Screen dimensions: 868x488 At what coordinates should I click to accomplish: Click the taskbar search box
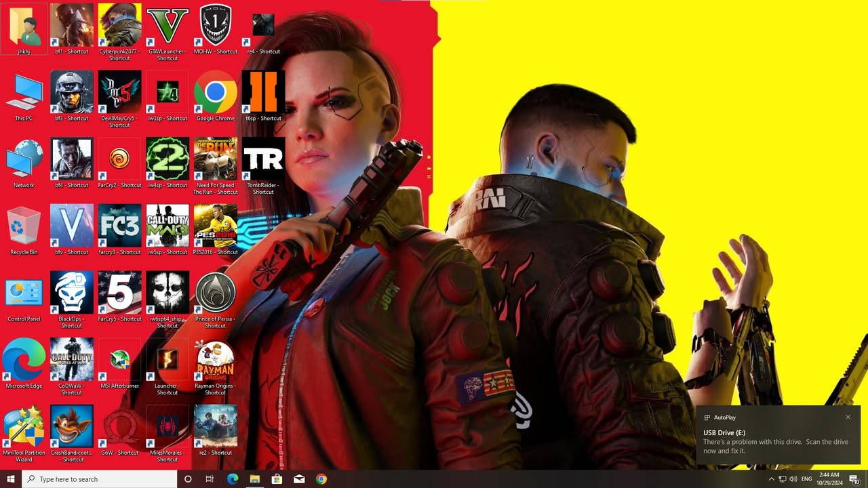100,479
